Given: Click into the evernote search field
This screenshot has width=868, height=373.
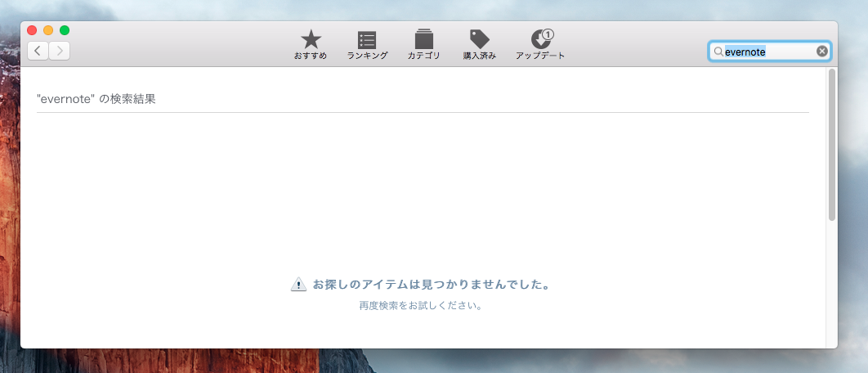Looking at the screenshot, I should [x=769, y=52].
